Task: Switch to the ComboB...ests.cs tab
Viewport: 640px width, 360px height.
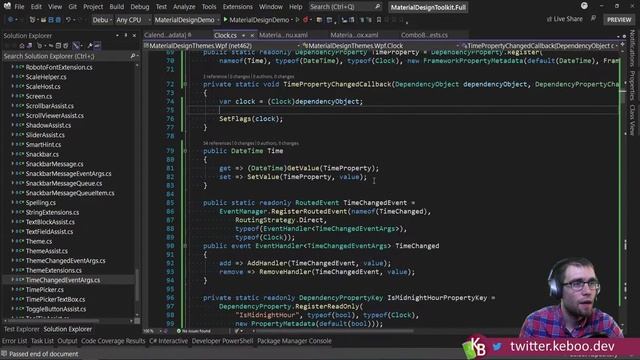Action: (424, 36)
